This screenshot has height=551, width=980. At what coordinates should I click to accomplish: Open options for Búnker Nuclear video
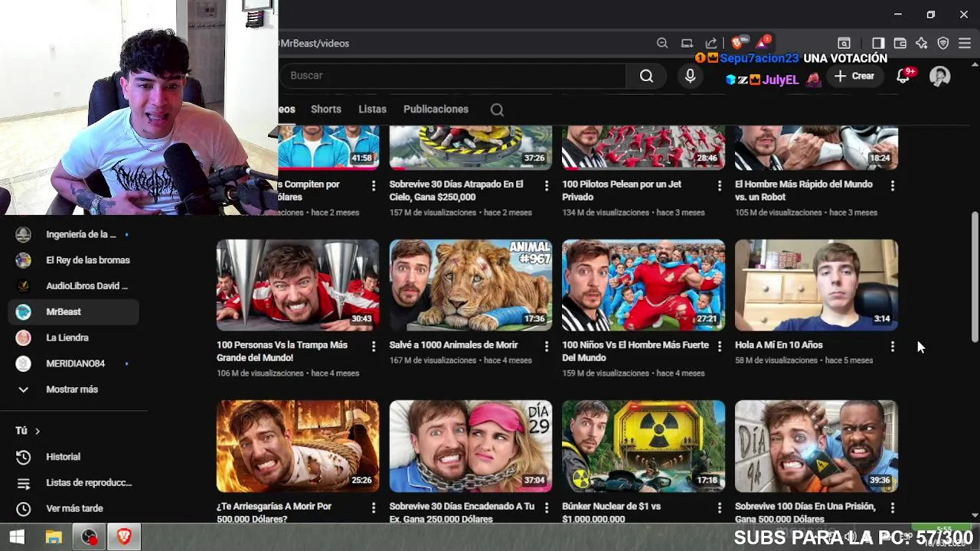[x=719, y=507]
